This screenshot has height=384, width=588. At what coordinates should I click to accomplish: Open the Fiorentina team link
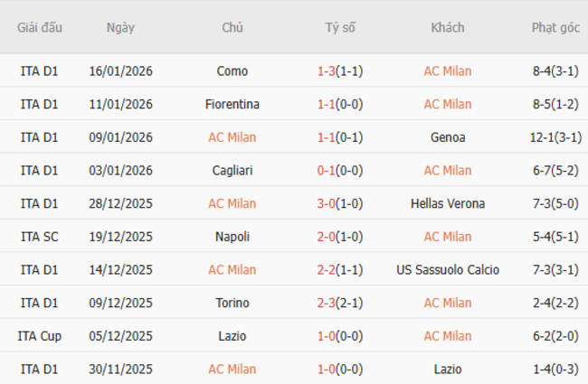coord(232,104)
